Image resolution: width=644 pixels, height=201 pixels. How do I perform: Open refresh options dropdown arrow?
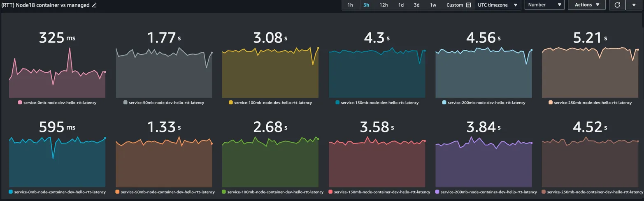click(633, 5)
